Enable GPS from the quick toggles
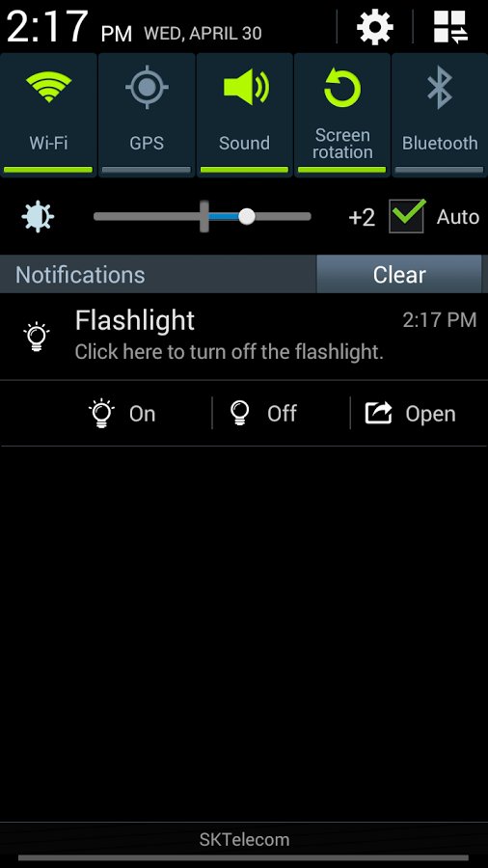This screenshot has height=868, width=488. coord(147,115)
